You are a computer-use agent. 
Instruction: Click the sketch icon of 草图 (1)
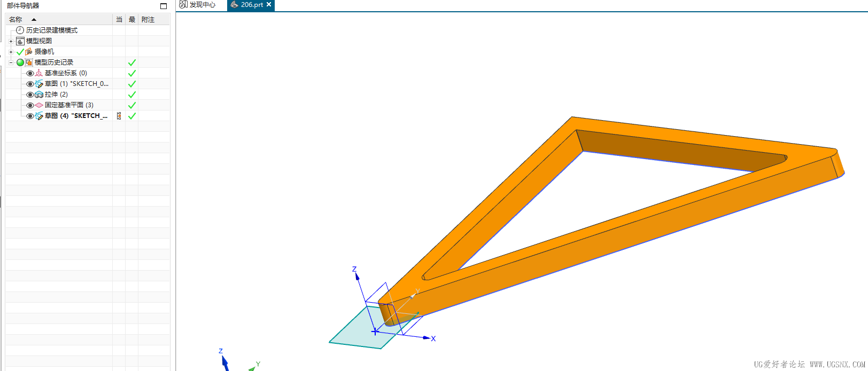point(39,84)
